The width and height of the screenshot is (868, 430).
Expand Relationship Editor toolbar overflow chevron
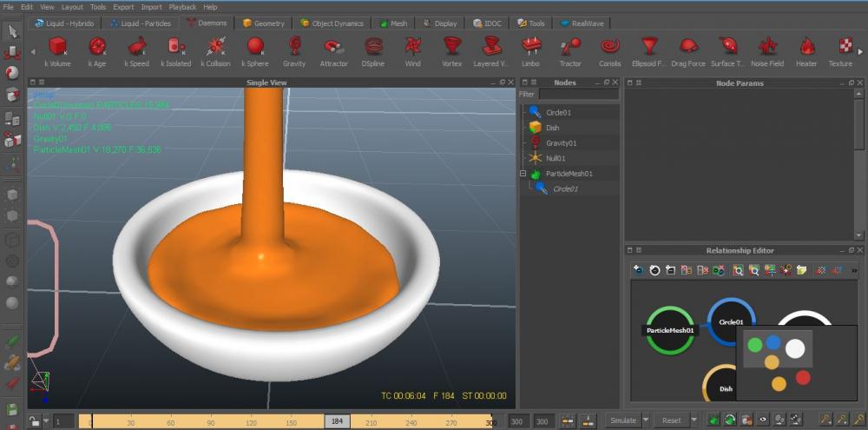click(x=855, y=270)
